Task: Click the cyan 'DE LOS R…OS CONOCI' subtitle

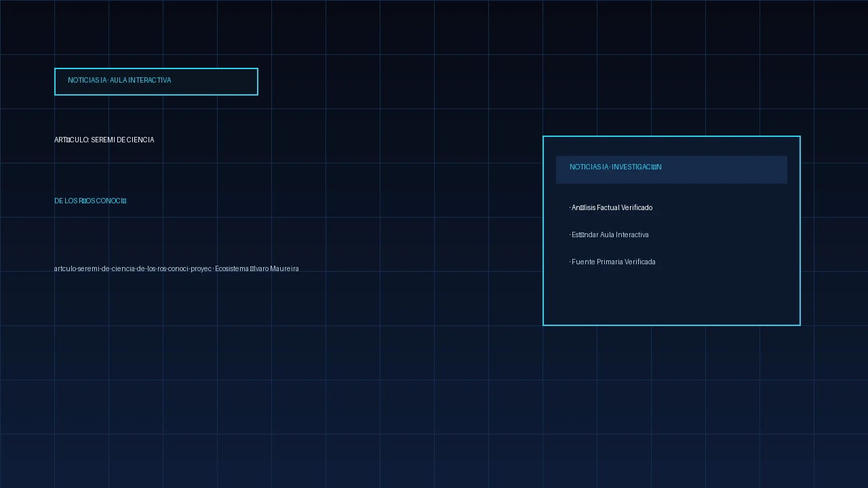Action: [90, 201]
